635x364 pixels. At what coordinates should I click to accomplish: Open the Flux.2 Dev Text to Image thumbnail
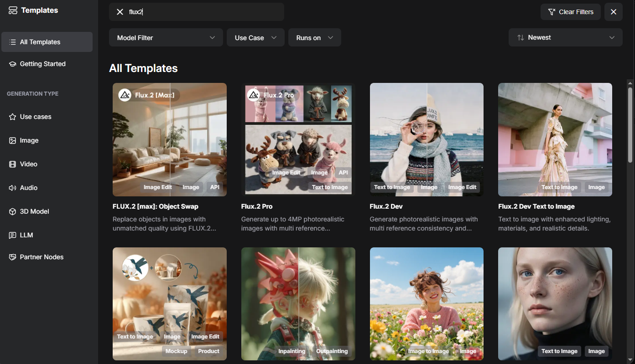pyautogui.click(x=555, y=139)
